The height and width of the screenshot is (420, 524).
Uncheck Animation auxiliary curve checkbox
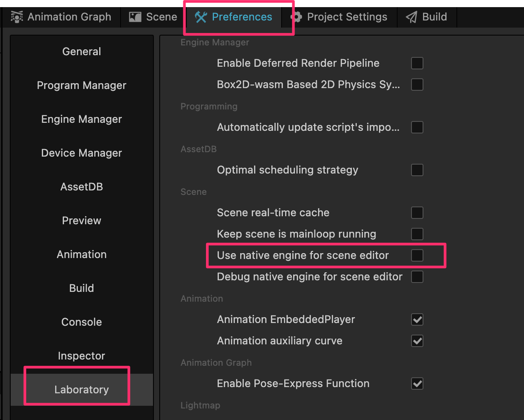[417, 341]
